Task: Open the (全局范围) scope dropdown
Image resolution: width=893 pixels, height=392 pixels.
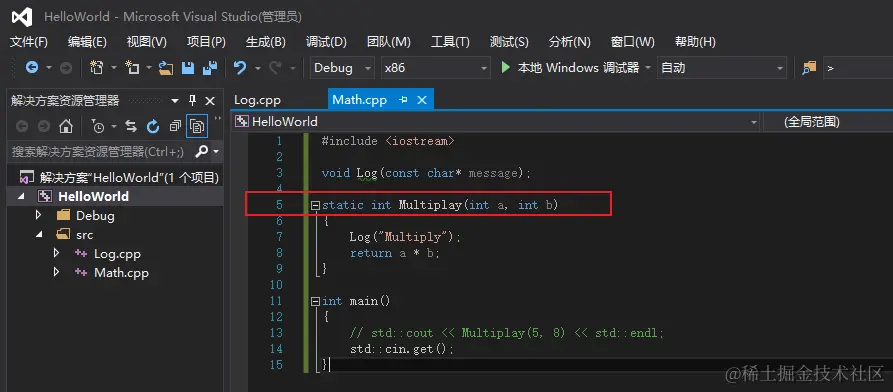Action: coord(828,121)
